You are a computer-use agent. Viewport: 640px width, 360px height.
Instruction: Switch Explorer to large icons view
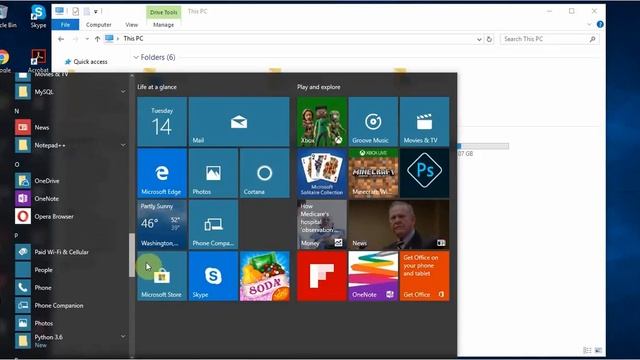click(x=598, y=350)
